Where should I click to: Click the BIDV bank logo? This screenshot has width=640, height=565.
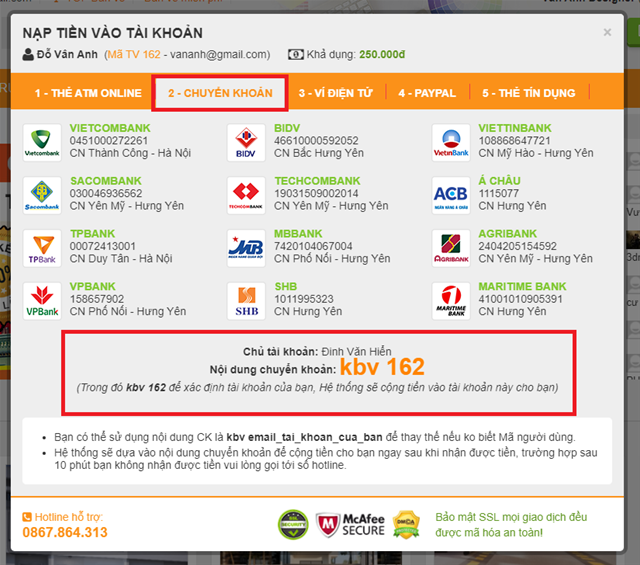pyautogui.click(x=246, y=143)
